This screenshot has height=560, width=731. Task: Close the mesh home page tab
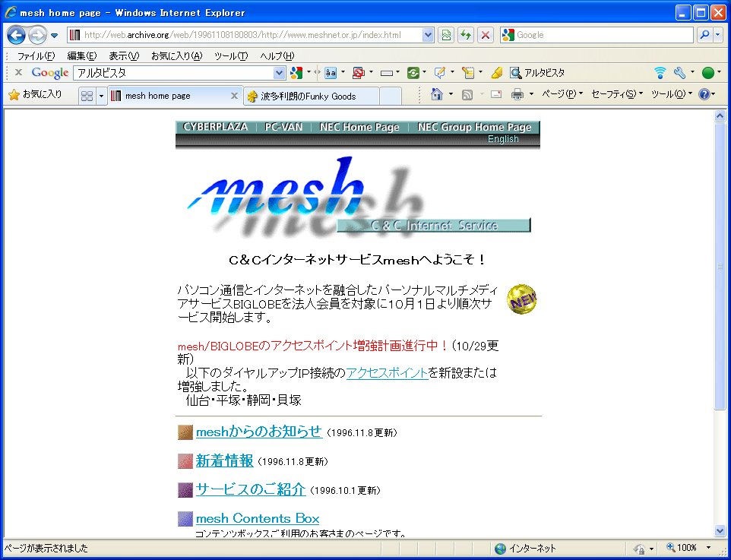pos(234,96)
